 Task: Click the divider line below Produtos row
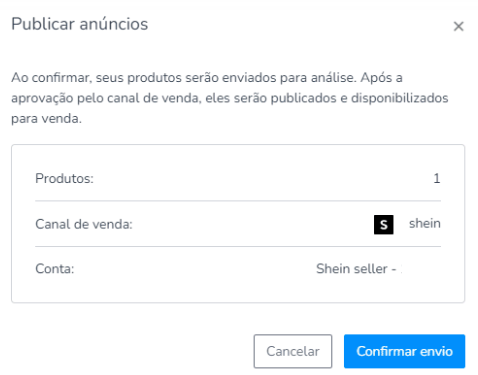point(238,201)
